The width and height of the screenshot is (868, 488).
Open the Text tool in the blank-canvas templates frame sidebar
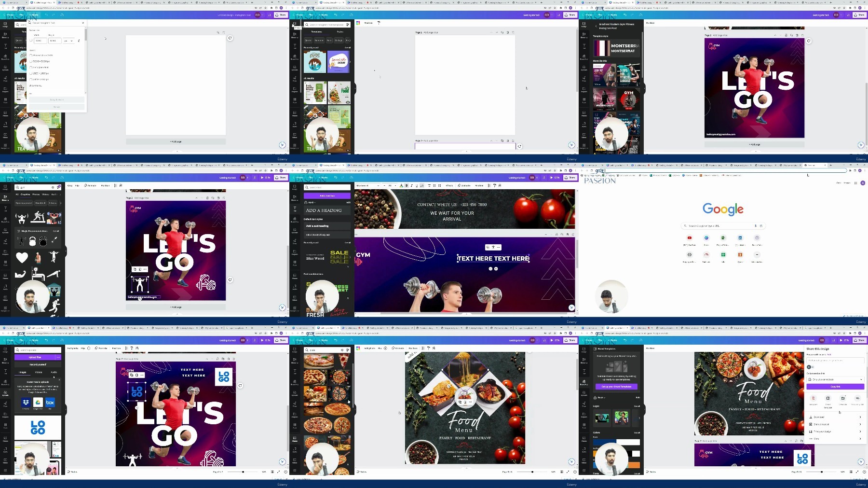[295, 45]
